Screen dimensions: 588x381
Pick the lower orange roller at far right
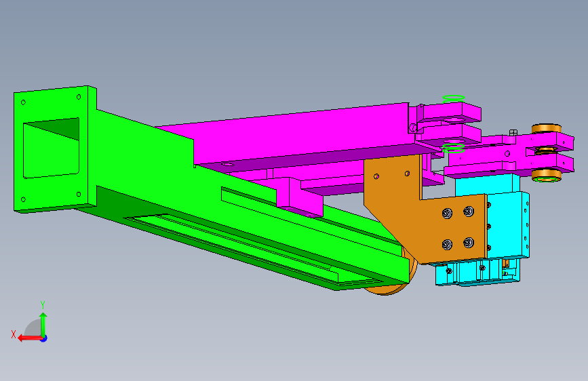pos(547,176)
